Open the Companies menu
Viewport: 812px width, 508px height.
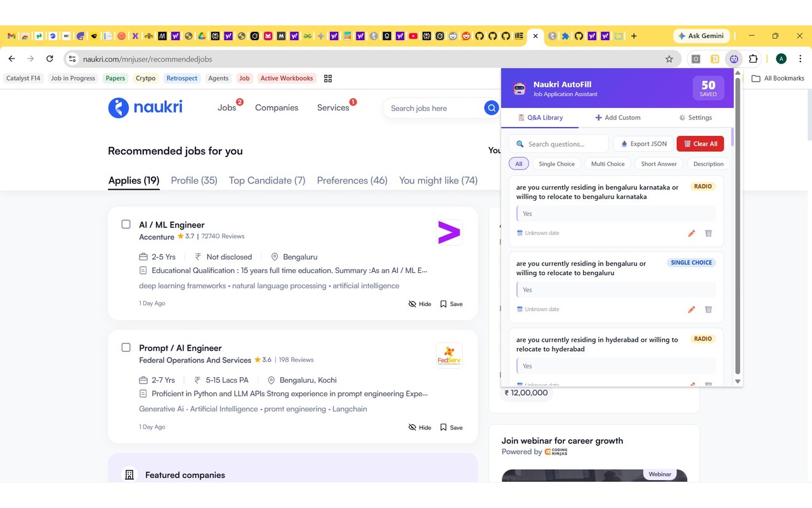coord(277,108)
